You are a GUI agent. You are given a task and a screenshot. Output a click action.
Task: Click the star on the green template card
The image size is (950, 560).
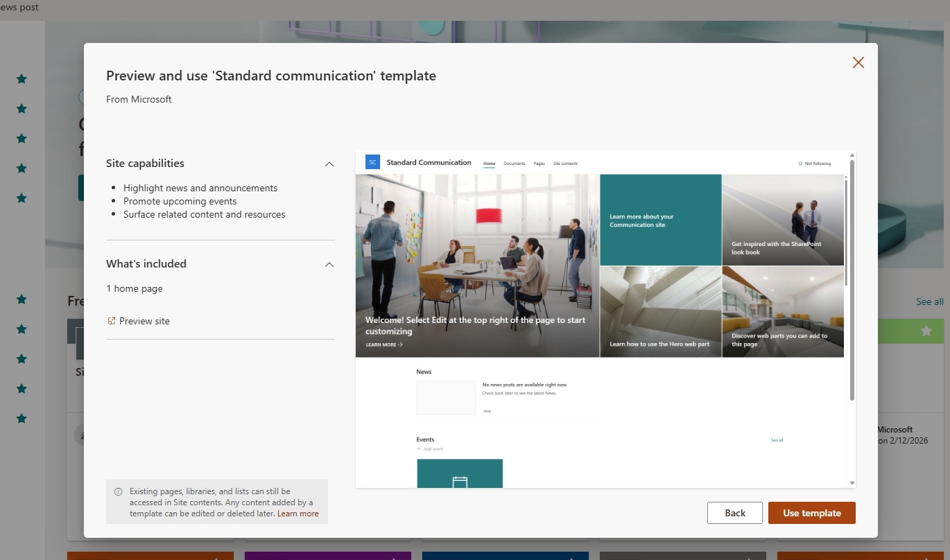point(926,331)
